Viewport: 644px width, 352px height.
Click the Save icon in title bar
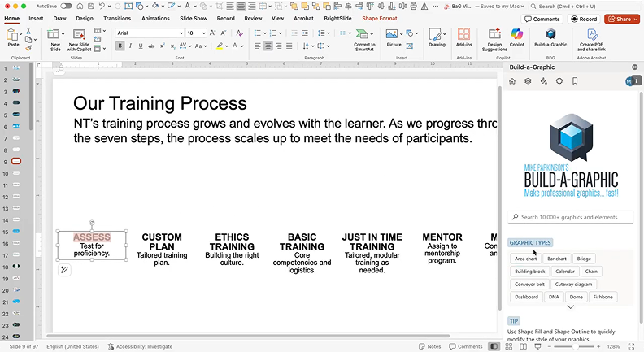coord(91,7)
